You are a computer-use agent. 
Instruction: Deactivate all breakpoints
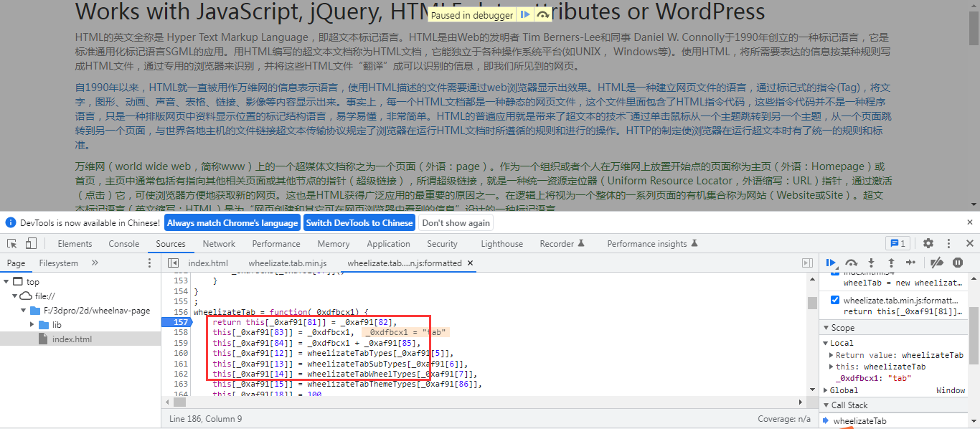coord(936,263)
